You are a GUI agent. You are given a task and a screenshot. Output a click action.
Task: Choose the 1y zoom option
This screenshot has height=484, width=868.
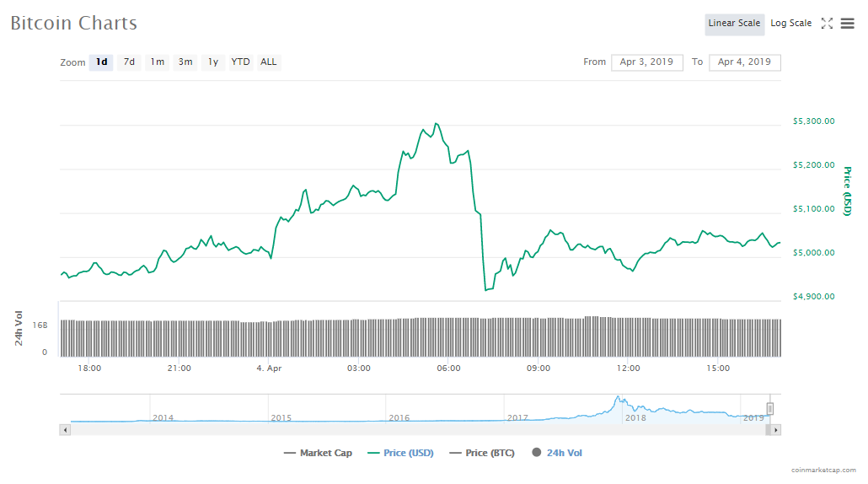(213, 62)
